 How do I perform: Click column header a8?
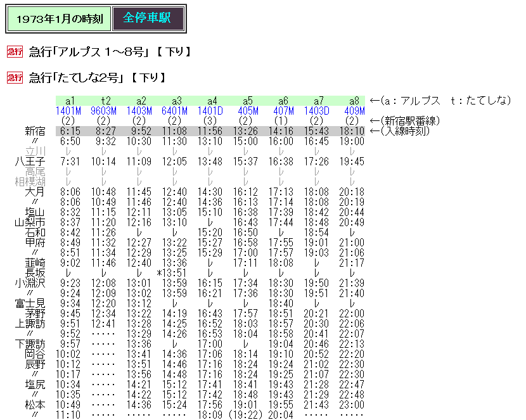click(354, 101)
